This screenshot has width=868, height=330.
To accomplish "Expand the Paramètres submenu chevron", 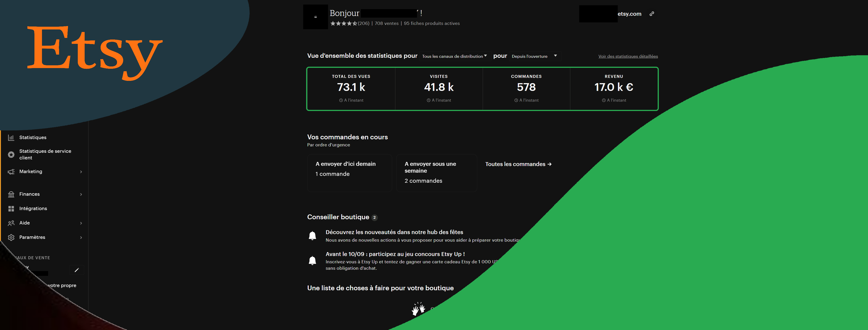I will (x=81, y=238).
